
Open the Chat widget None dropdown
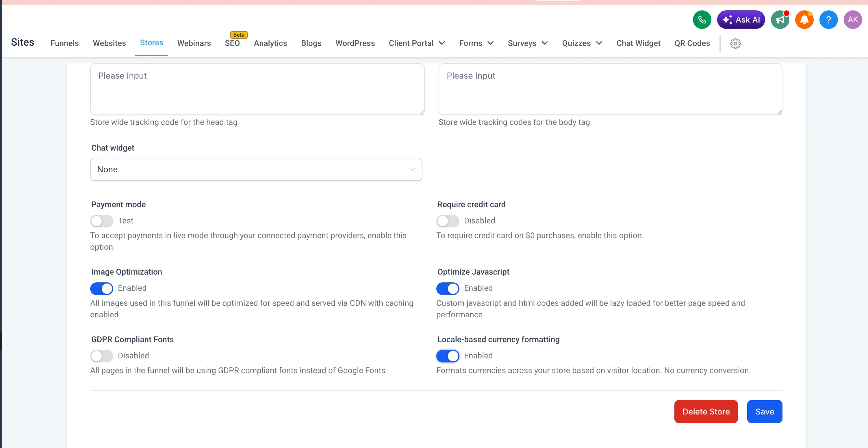click(256, 169)
